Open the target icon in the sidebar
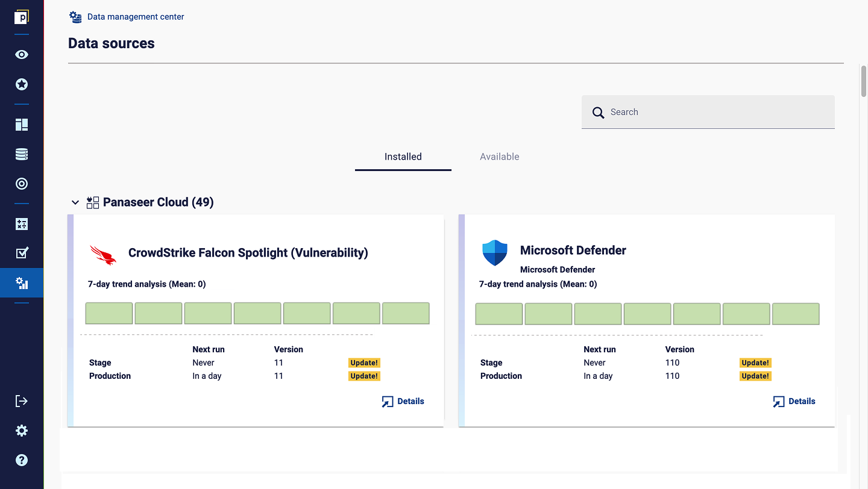868x489 pixels. 22,184
